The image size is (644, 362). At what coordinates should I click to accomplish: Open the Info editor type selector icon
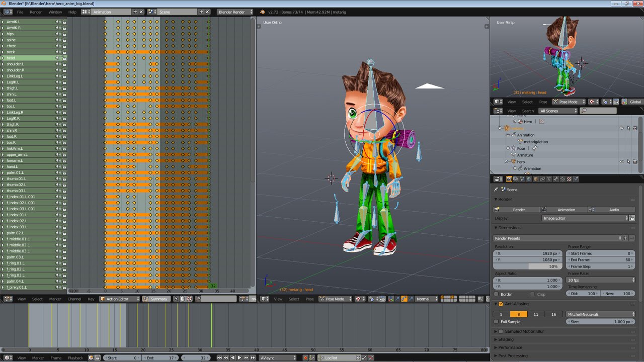point(8,12)
